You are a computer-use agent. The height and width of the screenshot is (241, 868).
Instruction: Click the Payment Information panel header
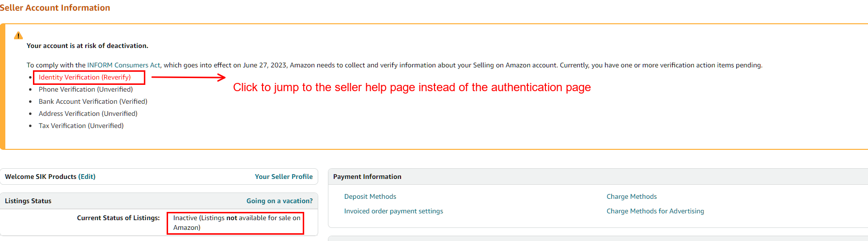598,177
